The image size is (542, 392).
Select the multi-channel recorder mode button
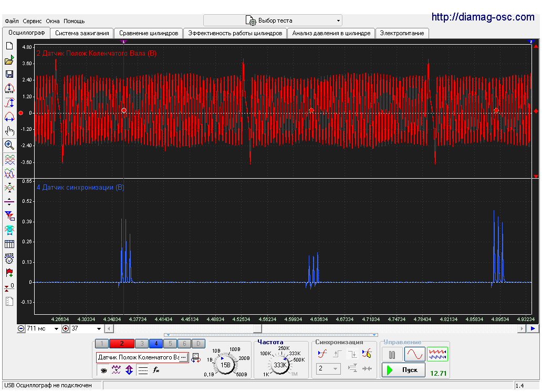437,354
